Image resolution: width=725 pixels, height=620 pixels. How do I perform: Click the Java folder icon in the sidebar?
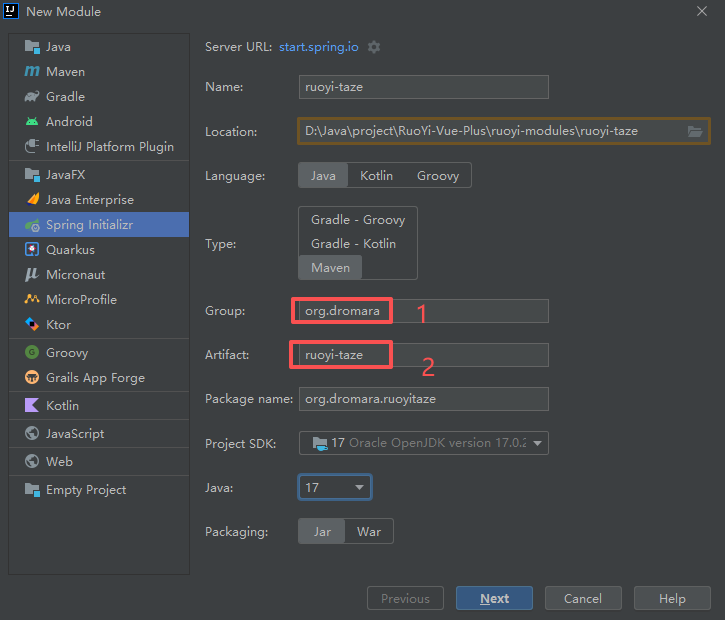(32, 47)
